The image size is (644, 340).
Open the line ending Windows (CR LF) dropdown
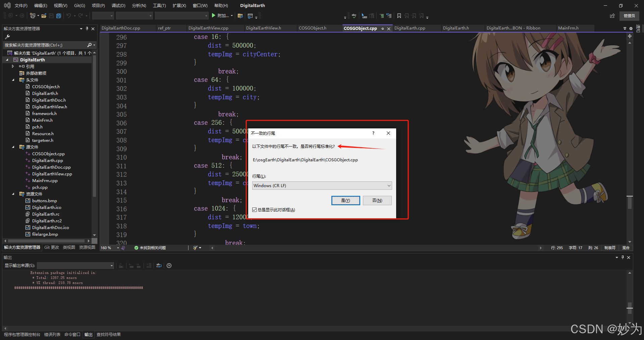tap(322, 186)
